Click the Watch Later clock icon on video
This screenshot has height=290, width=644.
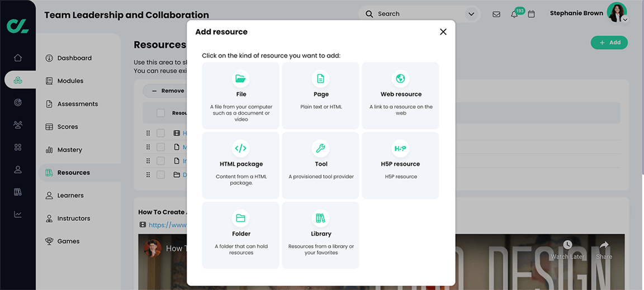(x=567, y=245)
